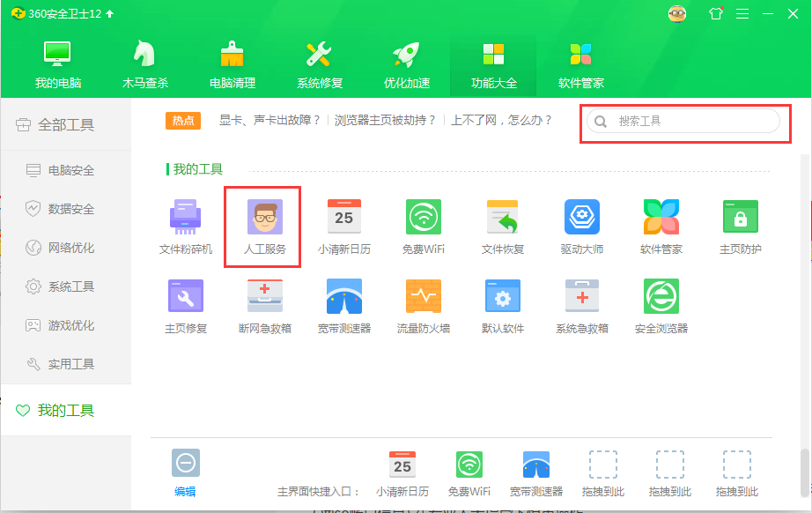Click the user avatar in title bar
Screen dimensions: 812x513
pos(677,13)
